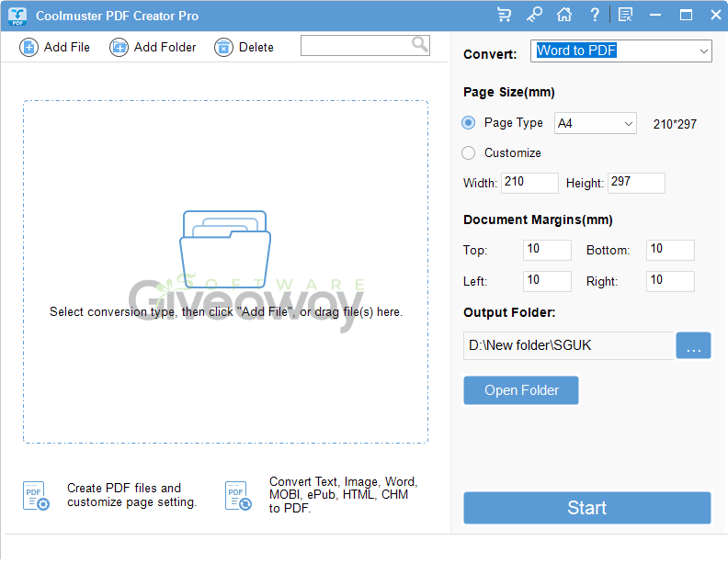
Task: Click the Coolmuster app logo
Action: point(17,16)
